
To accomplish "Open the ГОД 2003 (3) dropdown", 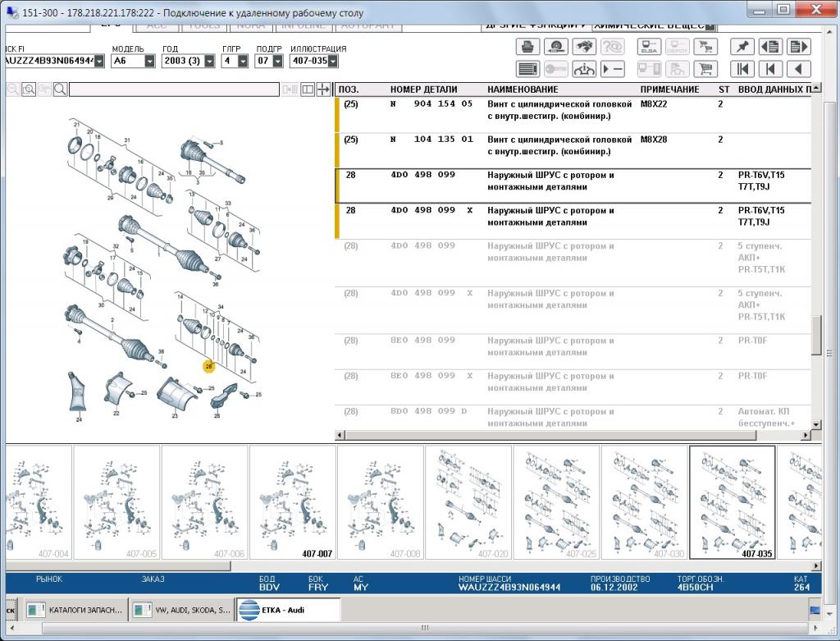I will pyautogui.click(x=209, y=61).
